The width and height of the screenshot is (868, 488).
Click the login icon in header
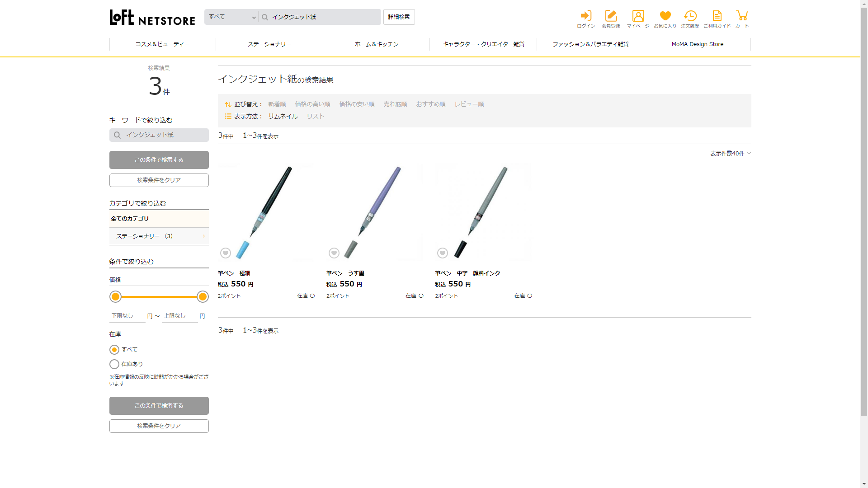pos(586,16)
